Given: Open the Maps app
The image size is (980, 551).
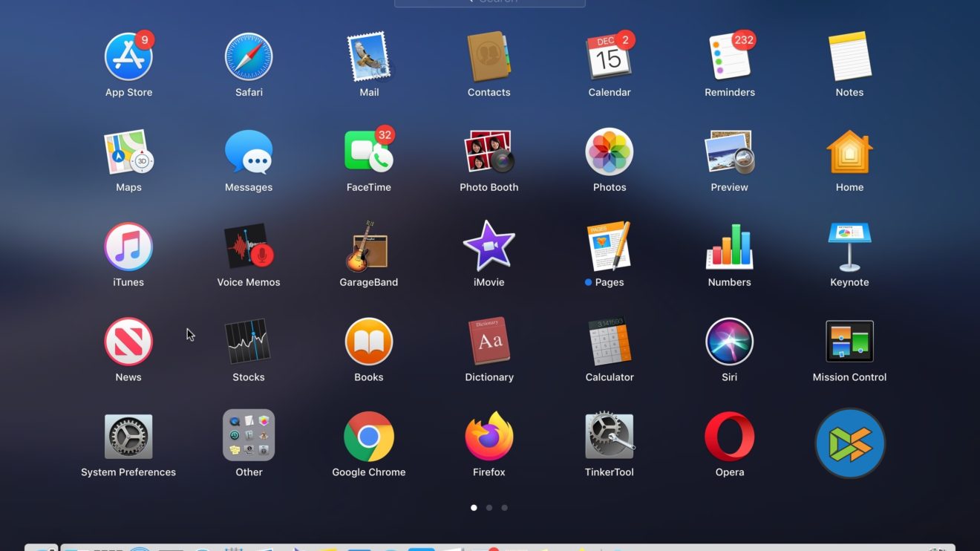Looking at the screenshot, I should [x=128, y=151].
